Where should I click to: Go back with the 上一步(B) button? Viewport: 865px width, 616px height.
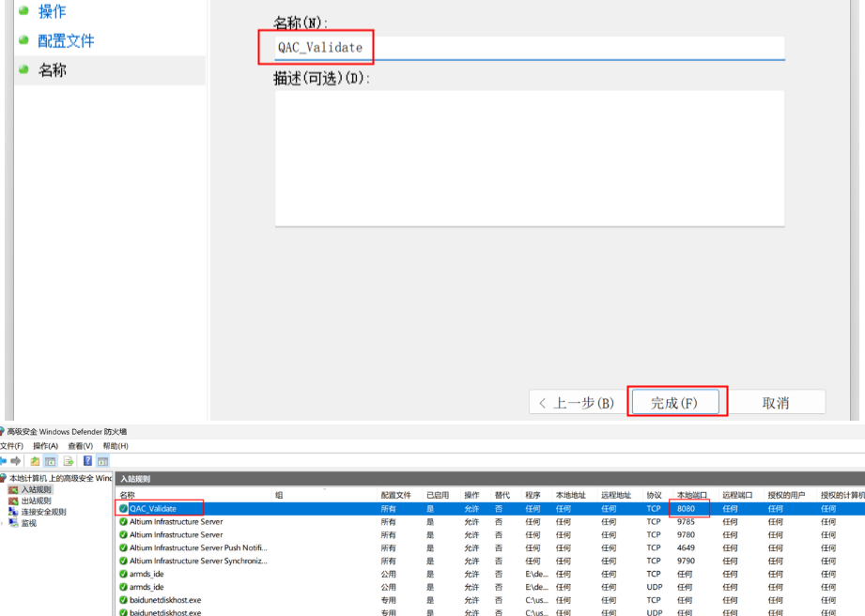click(574, 402)
